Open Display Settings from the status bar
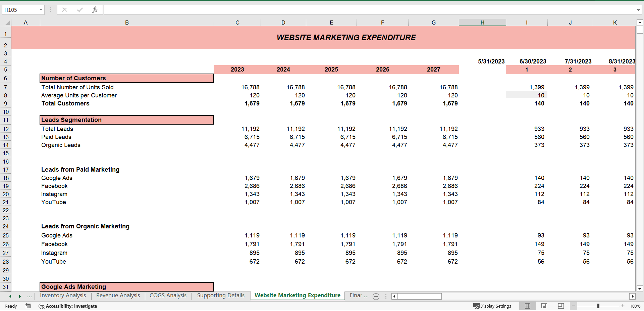The width and height of the screenshot is (644, 311). click(x=492, y=306)
